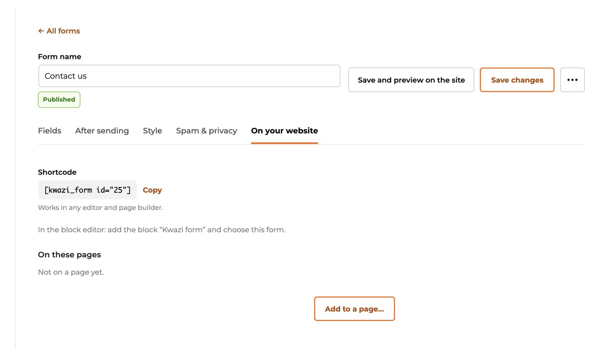This screenshot has height=364, width=616.
Task: Select the Style tab
Action: pyautogui.click(x=152, y=131)
